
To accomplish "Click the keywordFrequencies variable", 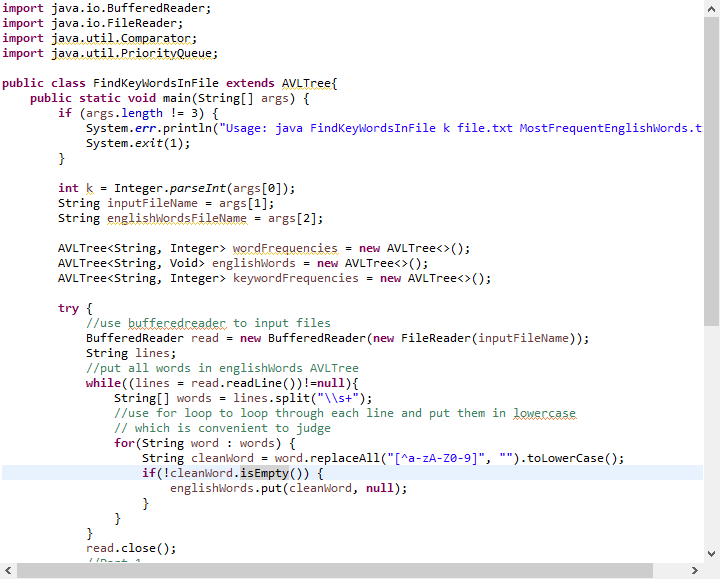I will point(296,278).
